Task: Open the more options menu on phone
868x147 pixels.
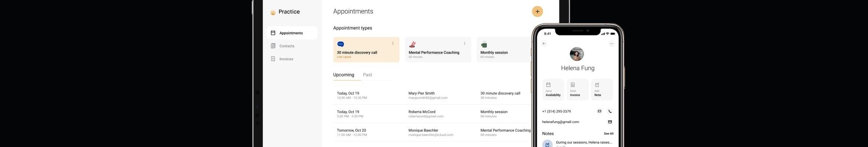Action: click(x=611, y=43)
